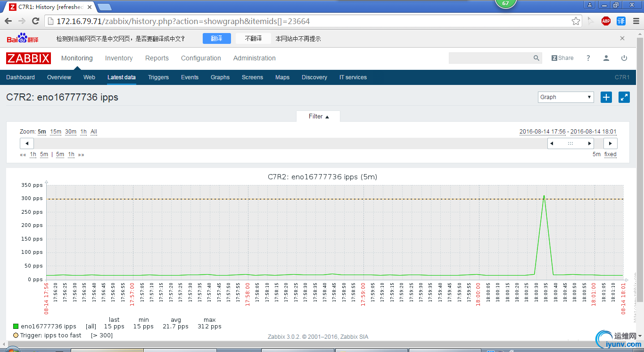Click the time range slider handle
The width and height of the screenshot is (644, 352).
tap(570, 143)
